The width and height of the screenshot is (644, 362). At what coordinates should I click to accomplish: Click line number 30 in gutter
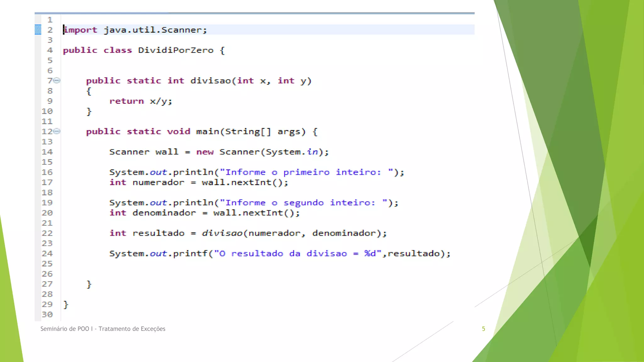click(x=47, y=315)
